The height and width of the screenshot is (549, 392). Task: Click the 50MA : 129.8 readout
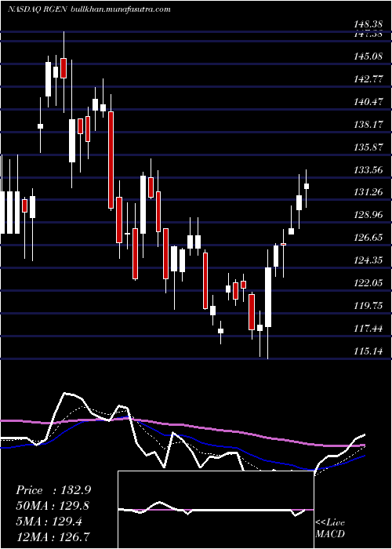click(53, 506)
